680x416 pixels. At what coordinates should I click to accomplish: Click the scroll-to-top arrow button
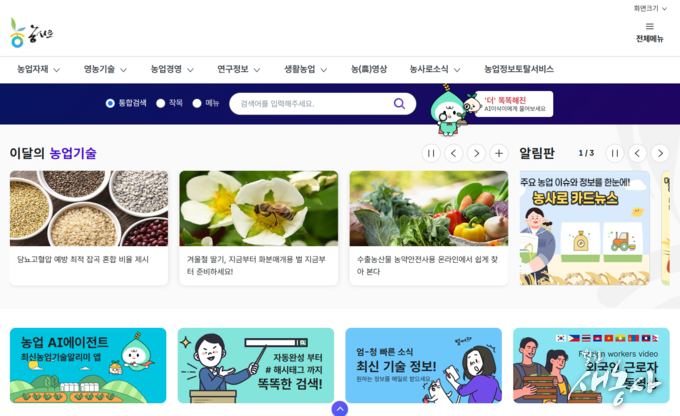(x=340, y=409)
